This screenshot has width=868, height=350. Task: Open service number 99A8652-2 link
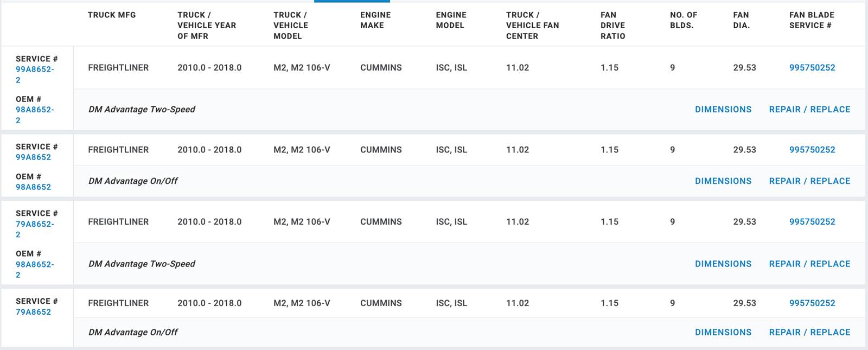coord(35,69)
